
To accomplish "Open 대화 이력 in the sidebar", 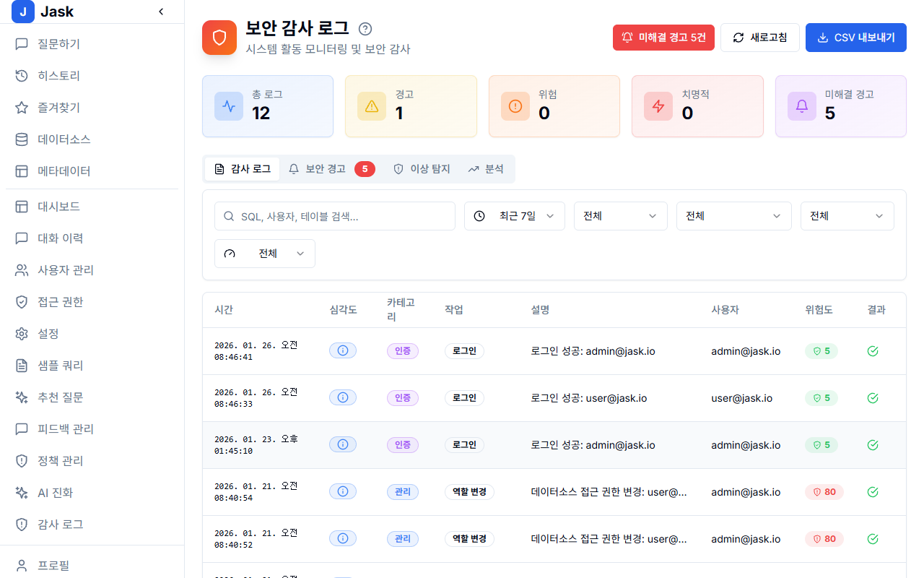I will (92, 238).
